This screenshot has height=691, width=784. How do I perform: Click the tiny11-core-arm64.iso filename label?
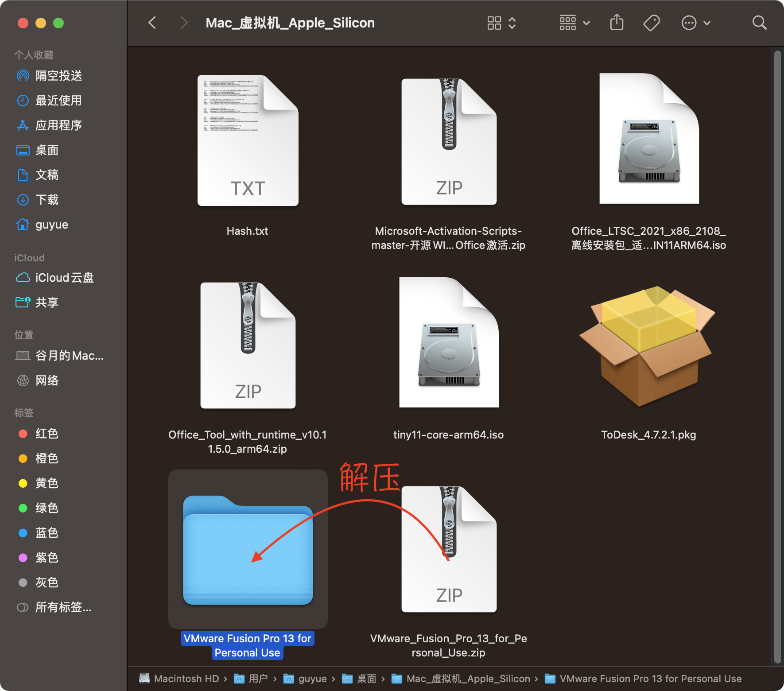[448, 435]
